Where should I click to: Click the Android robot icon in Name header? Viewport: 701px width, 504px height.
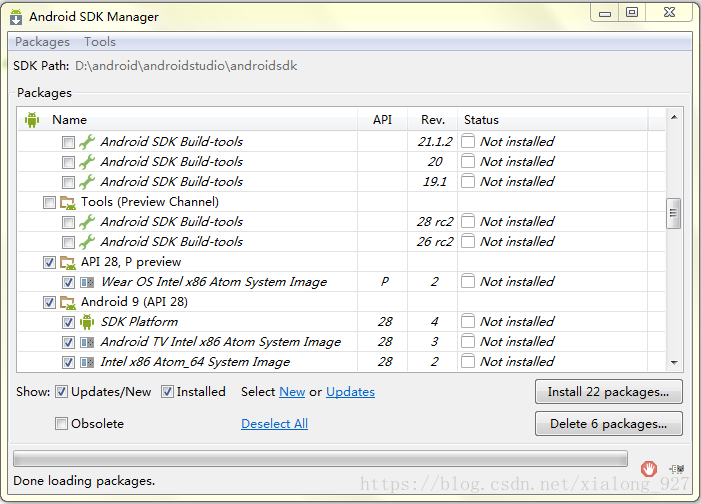tap(32, 119)
